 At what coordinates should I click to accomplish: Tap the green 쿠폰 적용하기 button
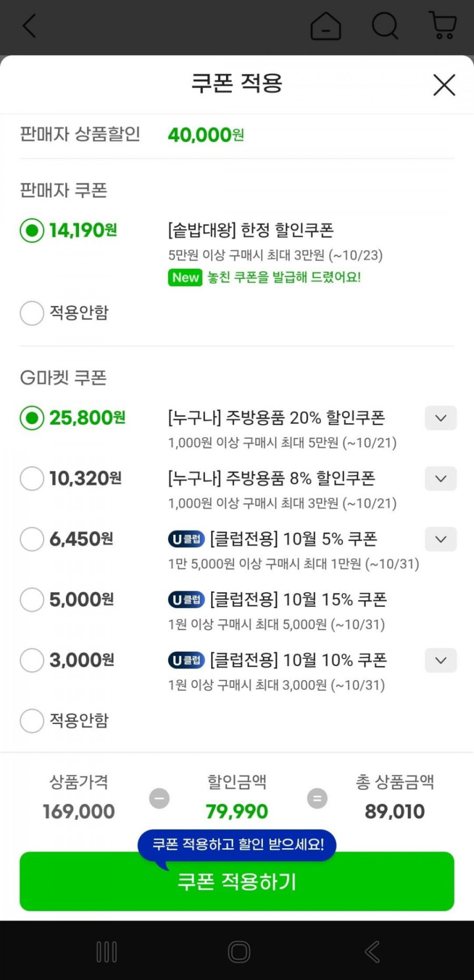coord(237,882)
